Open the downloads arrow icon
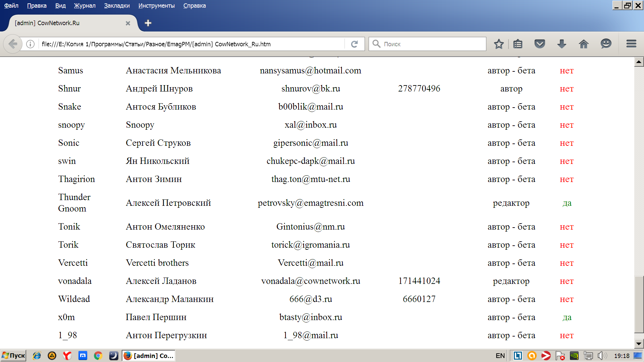The width and height of the screenshot is (644, 362). click(561, 44)
